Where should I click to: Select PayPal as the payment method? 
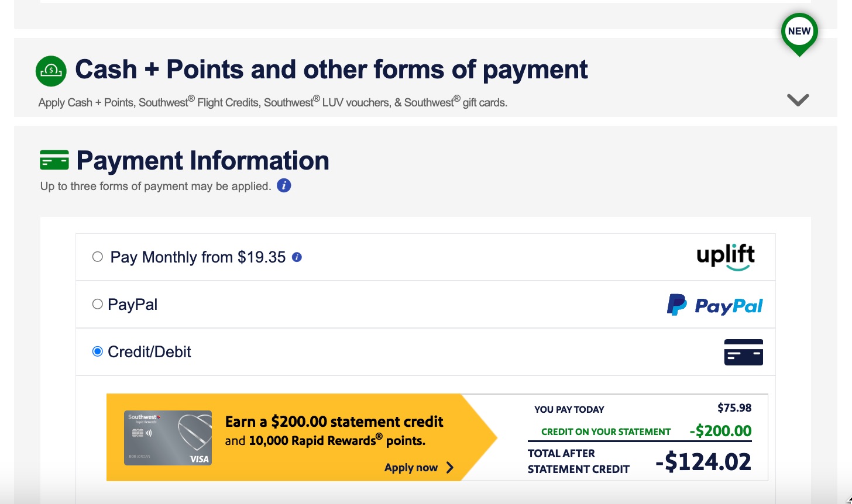(98, 303)
